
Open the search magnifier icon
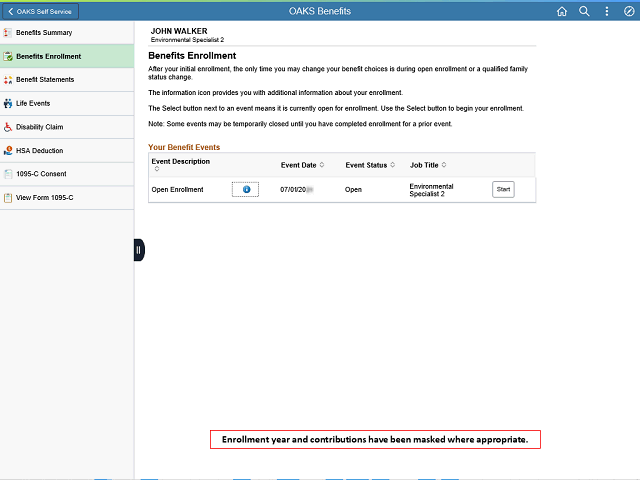584,11
